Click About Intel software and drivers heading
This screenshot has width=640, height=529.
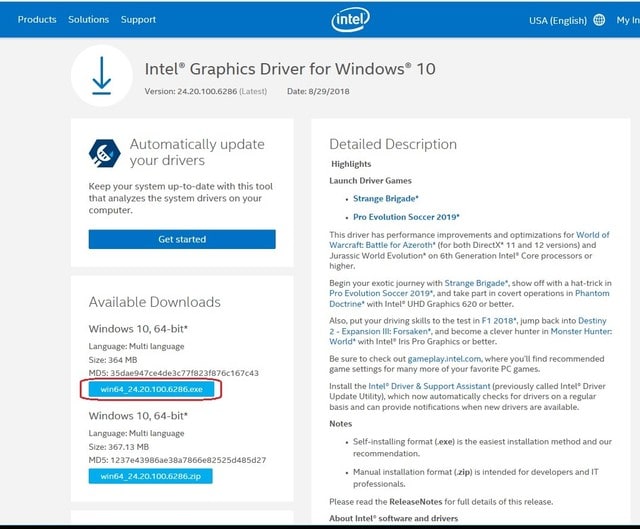tap(393, 518)
